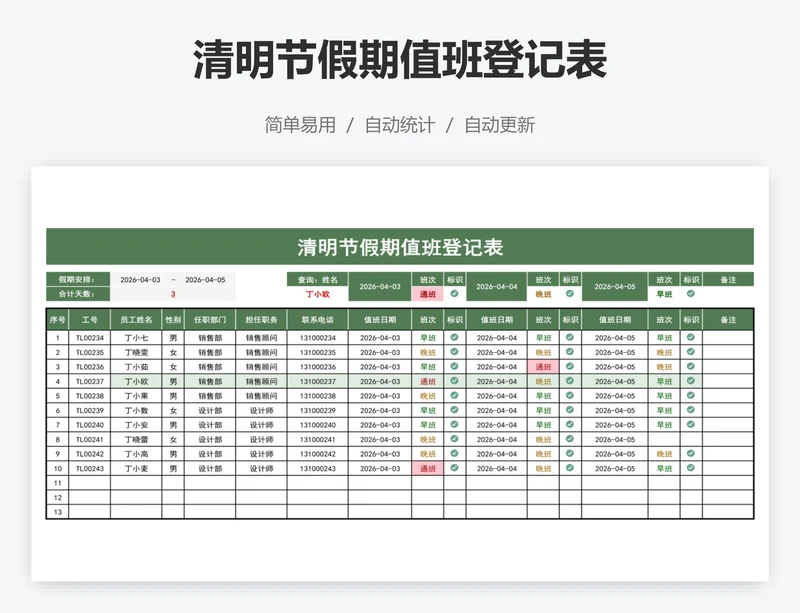Click employee ID cell TL00234
This screenshot has width=800, height=613.
pyautogui.click(x=90, y=338)
